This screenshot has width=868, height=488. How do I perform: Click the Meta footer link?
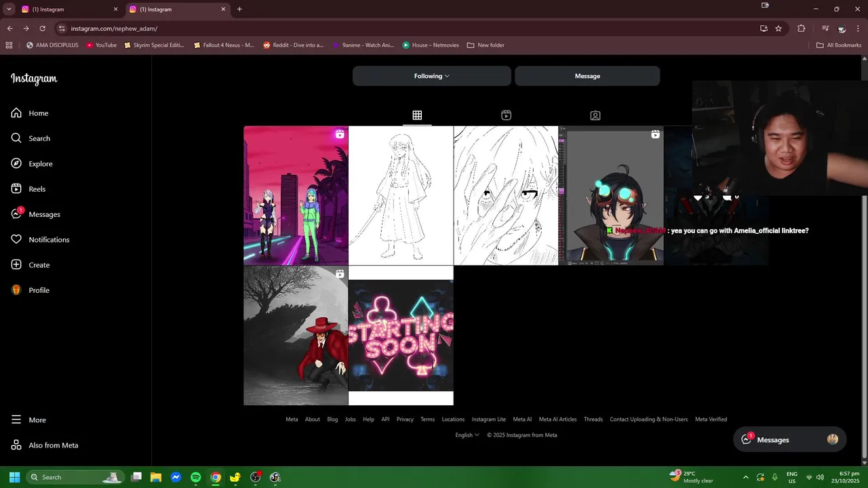[x=292, y=419]
